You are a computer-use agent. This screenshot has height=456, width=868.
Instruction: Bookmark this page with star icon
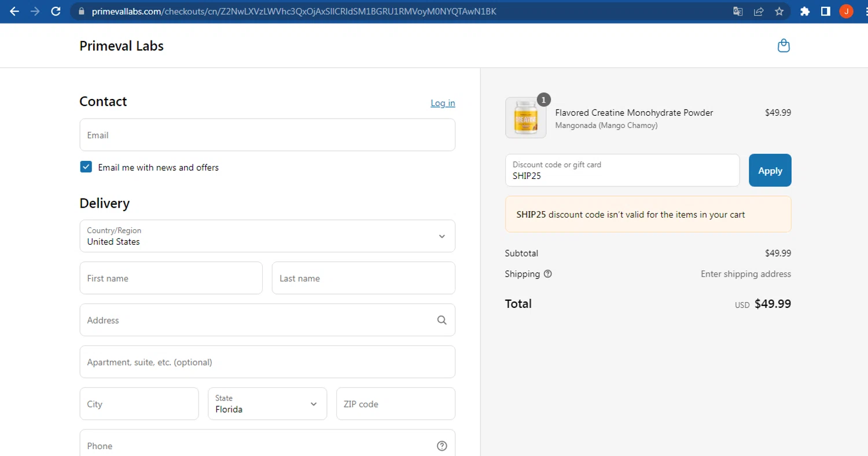tap(779, 11)
